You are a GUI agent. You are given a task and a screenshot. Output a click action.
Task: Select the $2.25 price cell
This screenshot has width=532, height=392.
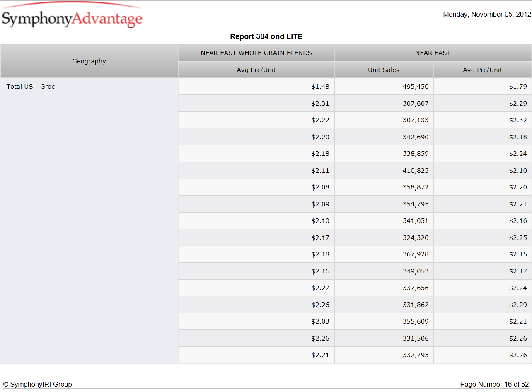pyautogui.click(x=482, y=238)
